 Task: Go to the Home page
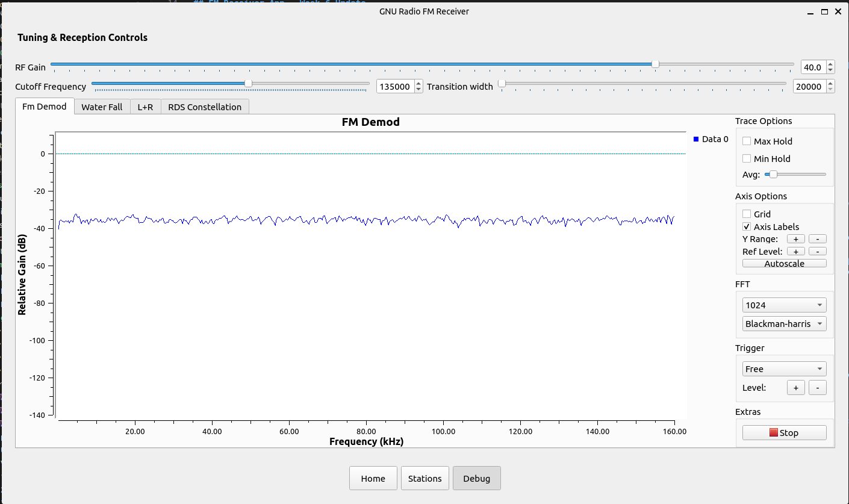point(373,478)
